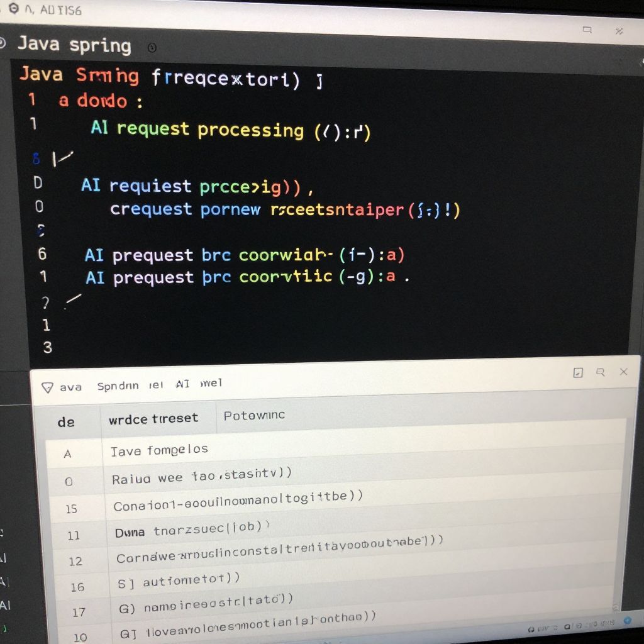Click the 'Java spring' title tab
644x644 pixels.
(74, 45)
